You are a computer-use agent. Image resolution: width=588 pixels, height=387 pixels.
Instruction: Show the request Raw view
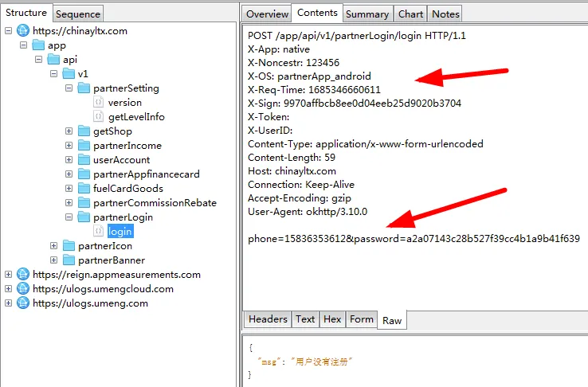tap(392, 320)
